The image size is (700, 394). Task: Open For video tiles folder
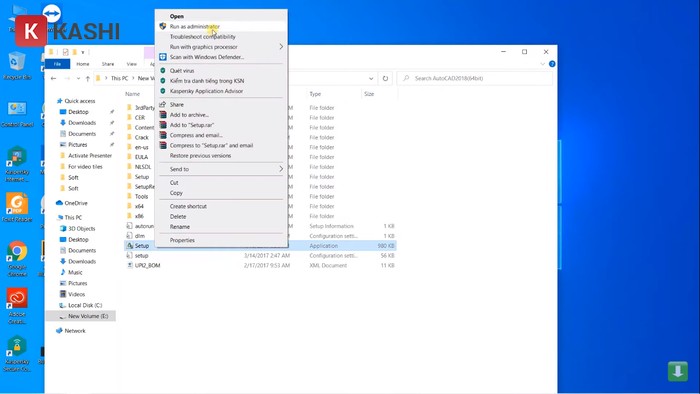85,166
